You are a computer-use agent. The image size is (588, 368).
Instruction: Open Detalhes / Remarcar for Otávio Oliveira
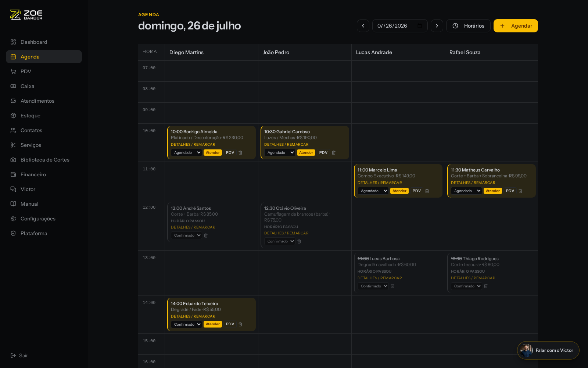coord(286,233)
